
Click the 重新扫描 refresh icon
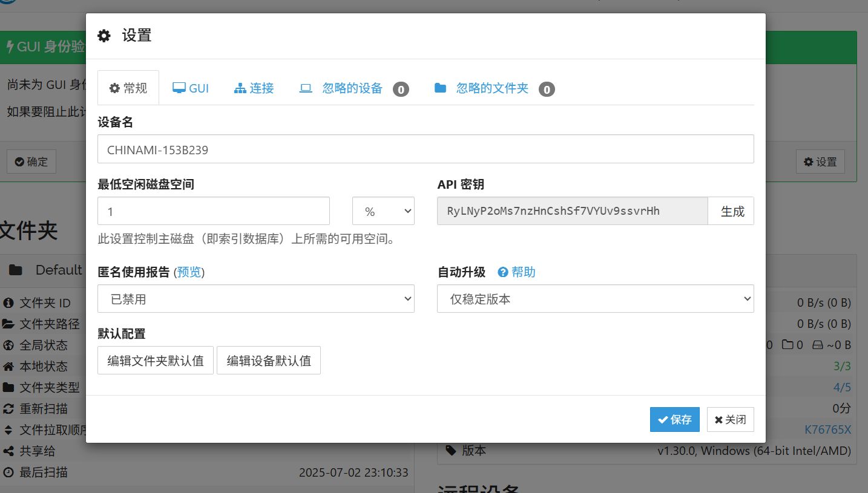(8, 408)
